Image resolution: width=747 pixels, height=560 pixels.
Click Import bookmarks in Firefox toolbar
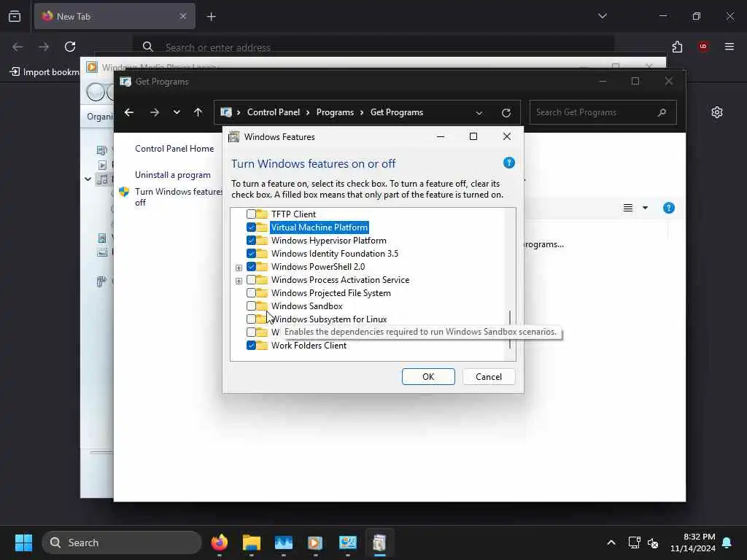coord(44,72)
